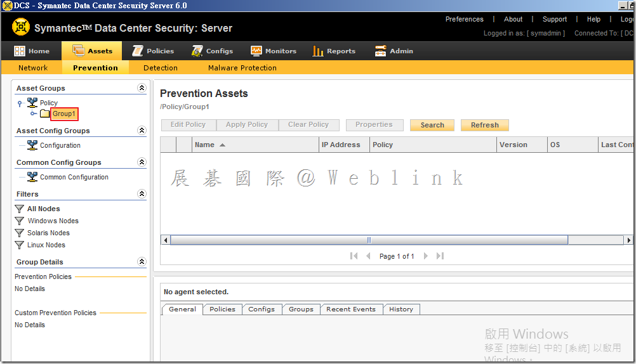The width and height of the screenshot is (636, 364).
Task: Click the Policy network group icon
Action: tap(32, 103)
